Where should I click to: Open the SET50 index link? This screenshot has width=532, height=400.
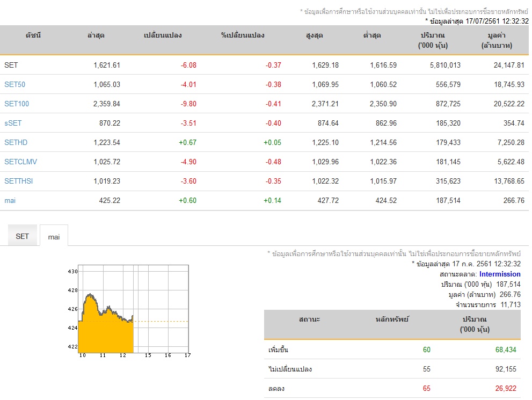(x=14, y=84)
